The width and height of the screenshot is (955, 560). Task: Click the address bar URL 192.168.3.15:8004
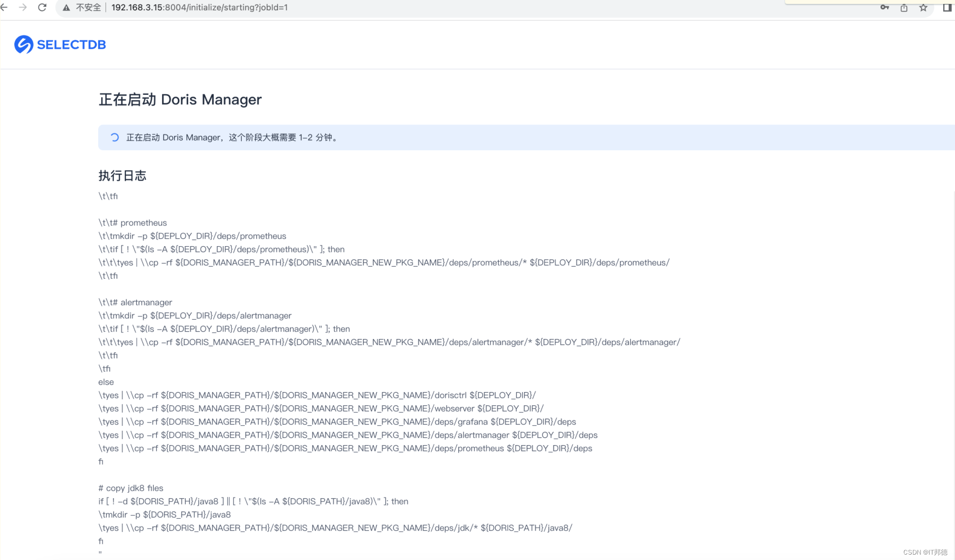199,7
